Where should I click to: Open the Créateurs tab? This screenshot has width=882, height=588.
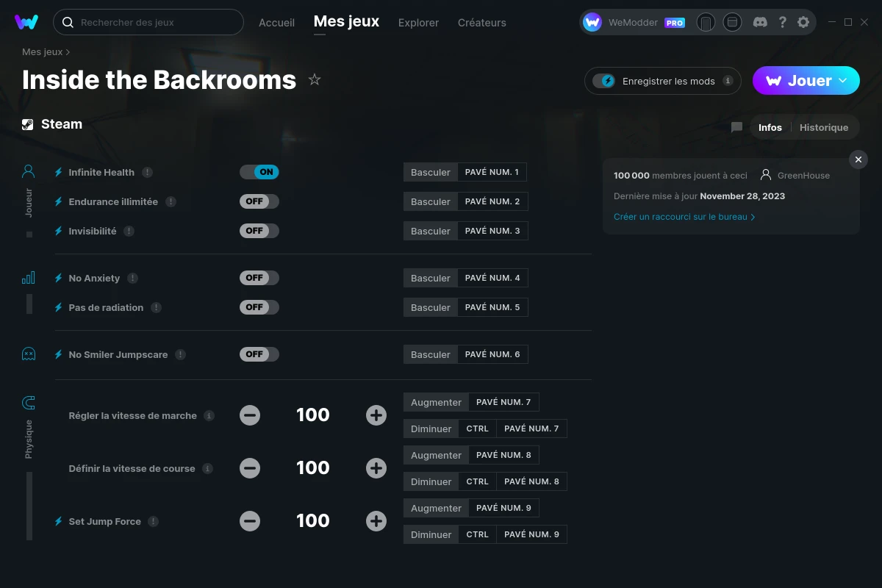coord(481,23)
